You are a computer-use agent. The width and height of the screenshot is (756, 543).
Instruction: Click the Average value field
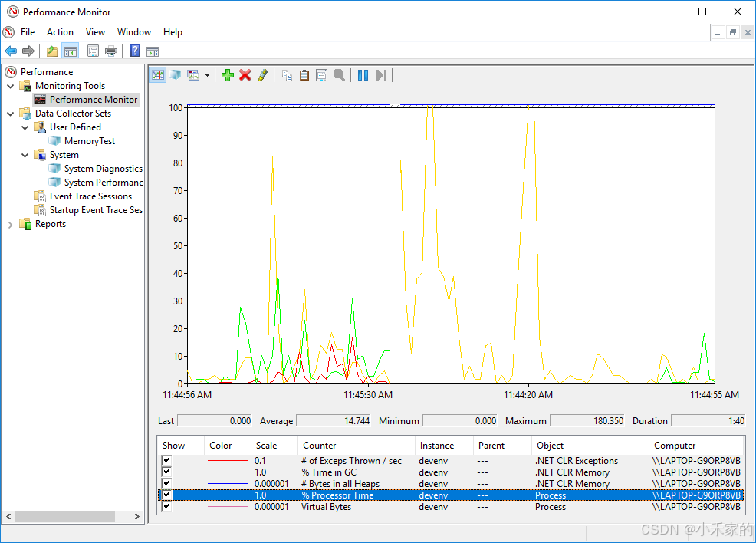pos(334,420)
